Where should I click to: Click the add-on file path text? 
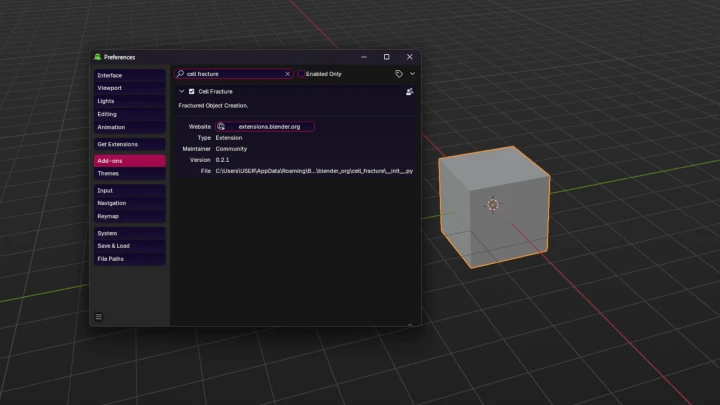tap(314, 171)
